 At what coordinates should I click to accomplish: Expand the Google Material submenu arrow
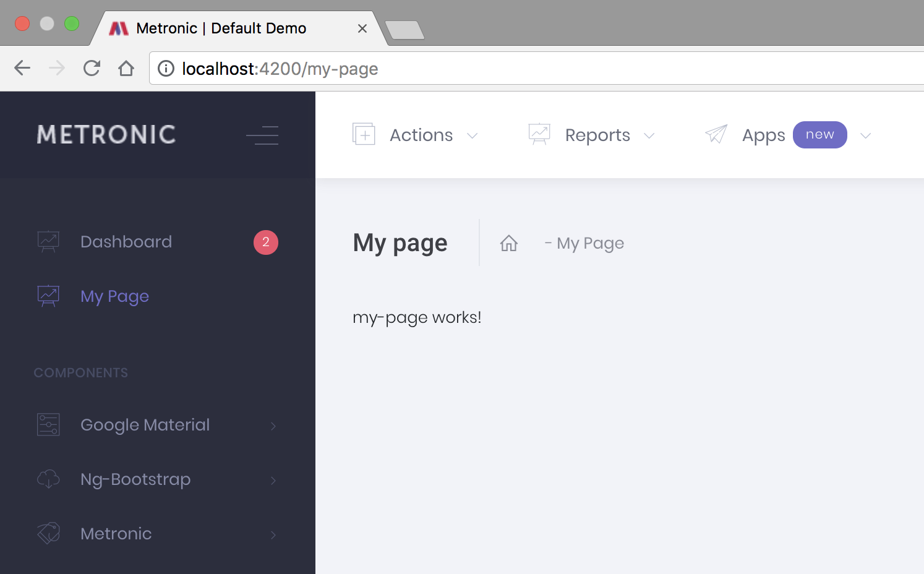click(x=273, y=426)
